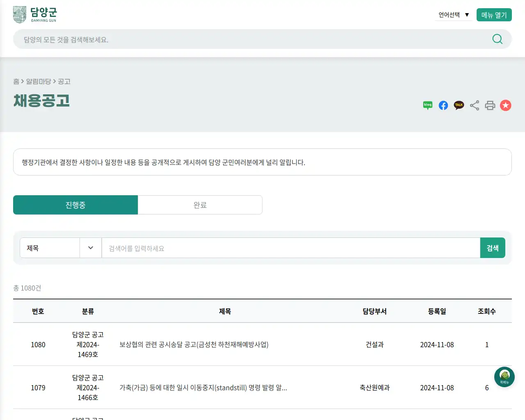This screenshot has height=420, width=525.
Task: Open the 알림마당 breadcrumb link
Action: (40, 81)
